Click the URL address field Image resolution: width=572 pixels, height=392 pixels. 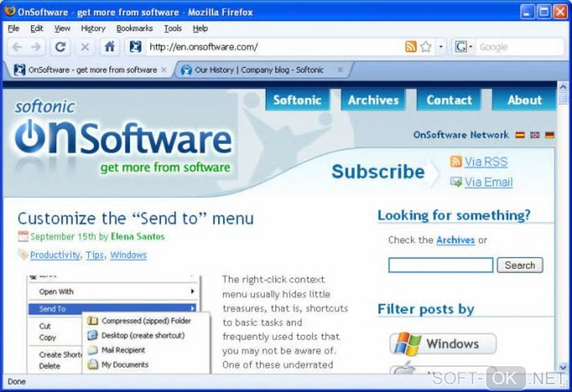(274, 47)
